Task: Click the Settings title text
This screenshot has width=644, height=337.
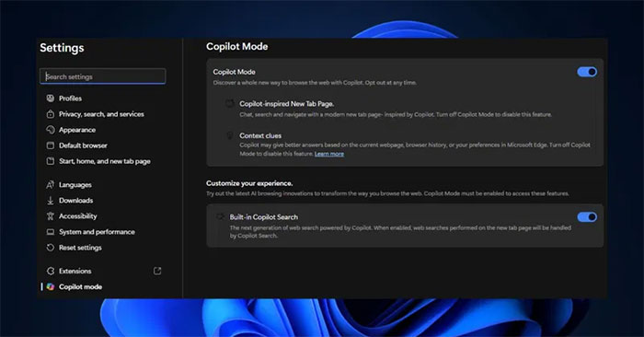Action: [62, 48]
